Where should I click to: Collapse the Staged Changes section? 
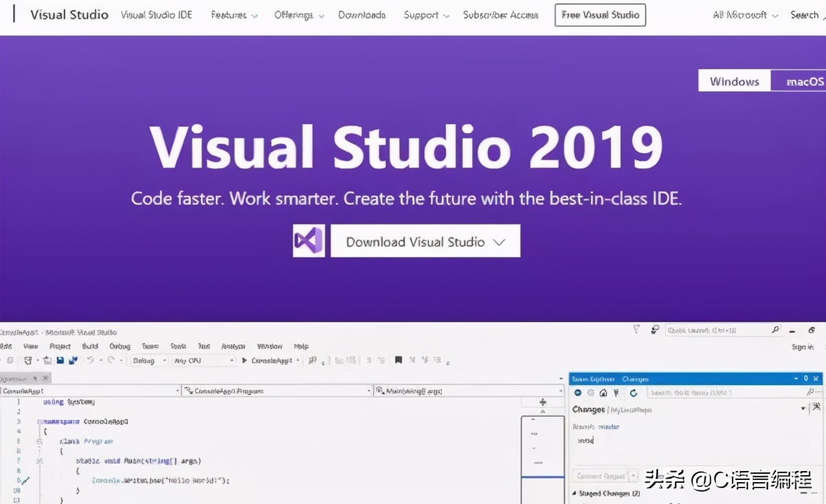click(575, 494)
